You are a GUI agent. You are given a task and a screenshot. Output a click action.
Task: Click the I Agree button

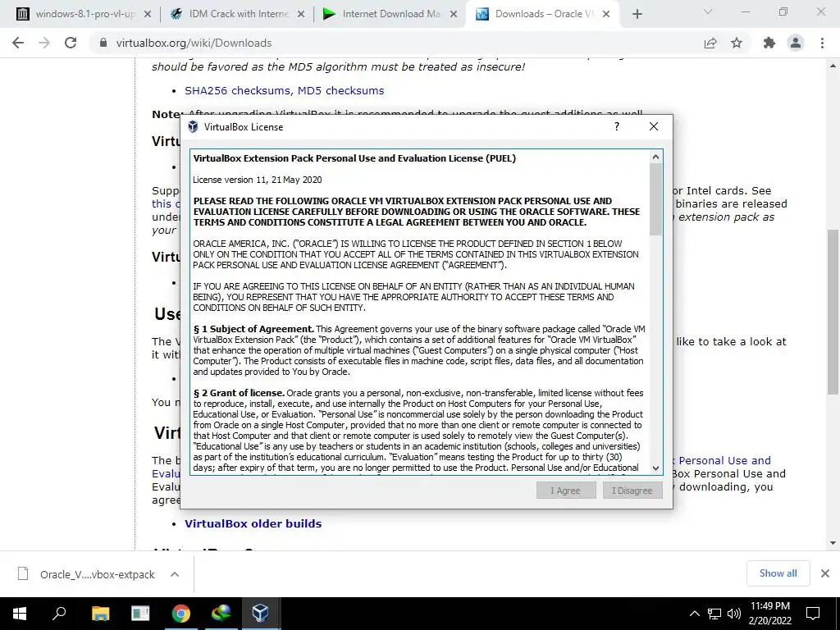tap(566, 491)
